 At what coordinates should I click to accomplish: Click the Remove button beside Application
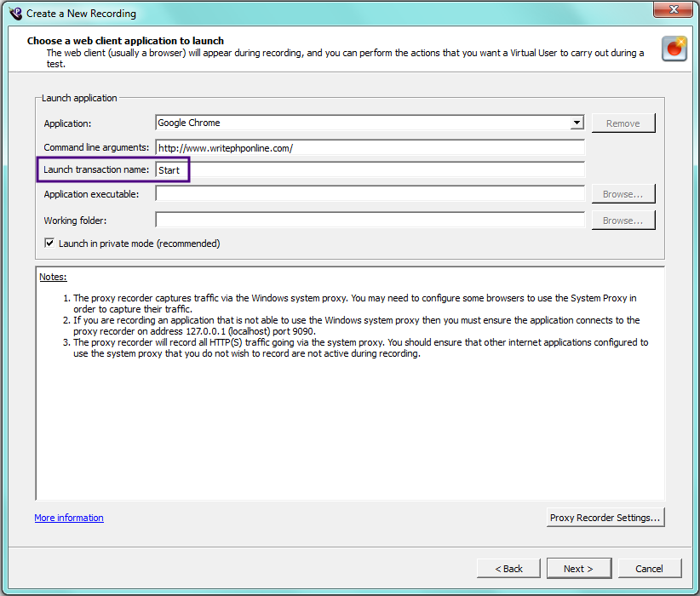[x=623, y=123]
